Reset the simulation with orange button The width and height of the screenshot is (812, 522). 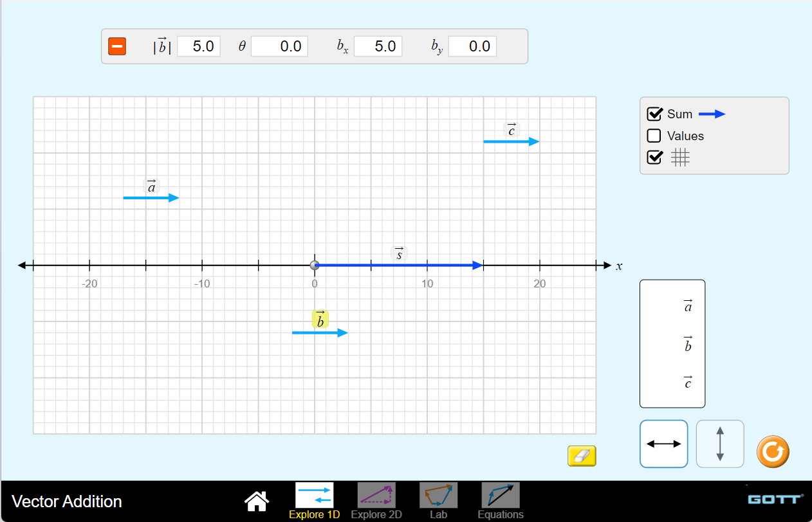(772, 451)
